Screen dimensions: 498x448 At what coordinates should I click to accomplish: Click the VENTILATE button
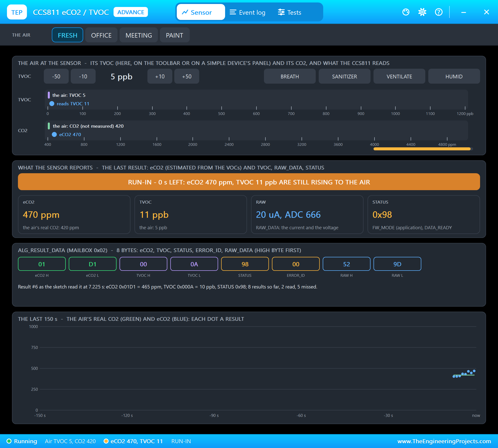coord(399,76)
